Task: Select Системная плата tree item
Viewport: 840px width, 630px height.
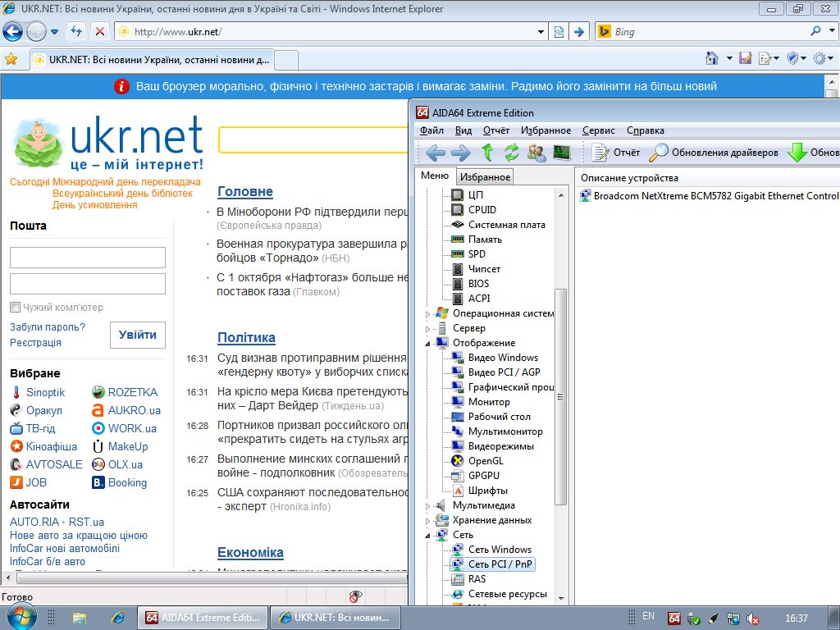Action: coord(507,225)
